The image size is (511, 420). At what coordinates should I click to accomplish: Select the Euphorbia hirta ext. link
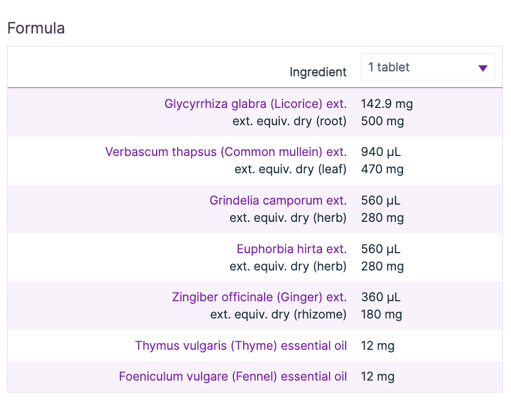point(291,249)
